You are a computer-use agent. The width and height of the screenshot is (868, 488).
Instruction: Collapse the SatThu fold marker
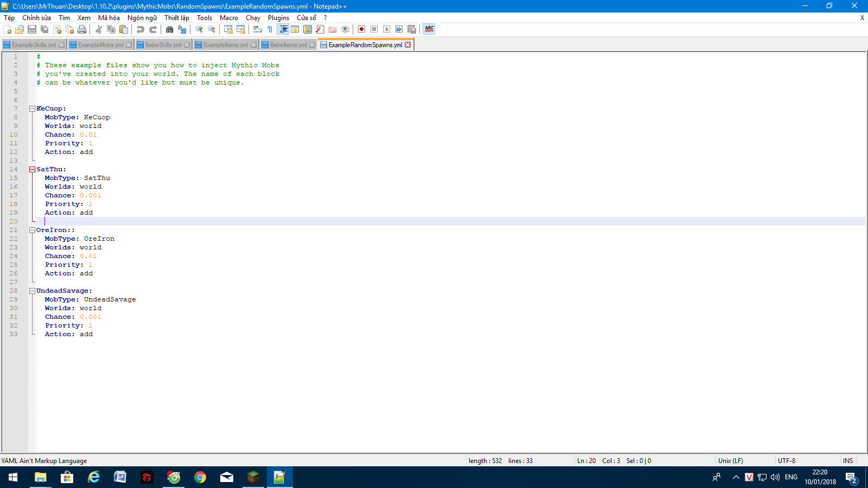pyautogui.click(x=32, y=170)
